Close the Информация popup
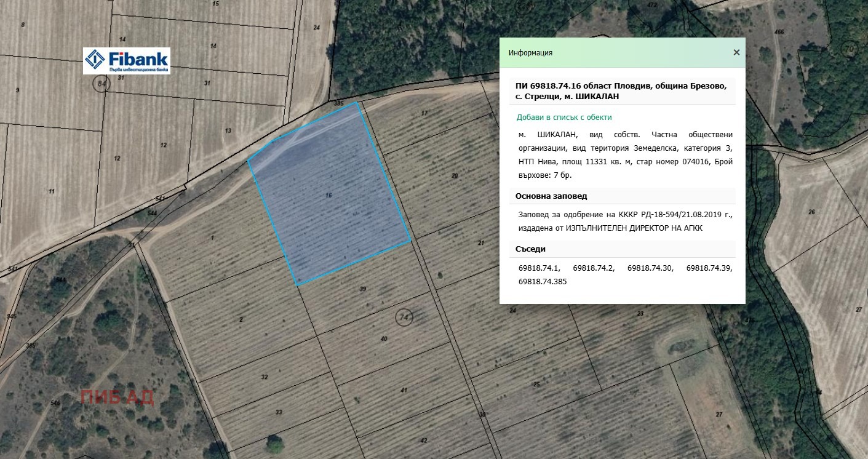This screenshot has width=868, height=459. 736,52
